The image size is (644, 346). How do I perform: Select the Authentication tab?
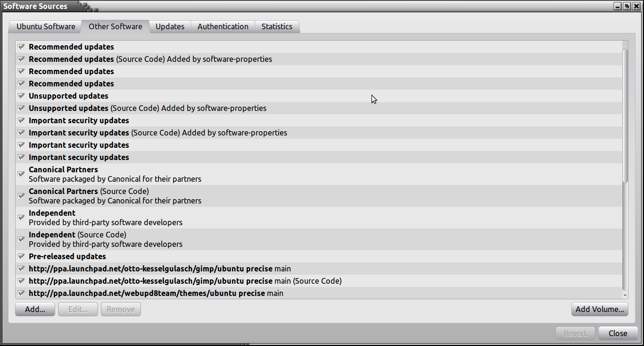223,26
